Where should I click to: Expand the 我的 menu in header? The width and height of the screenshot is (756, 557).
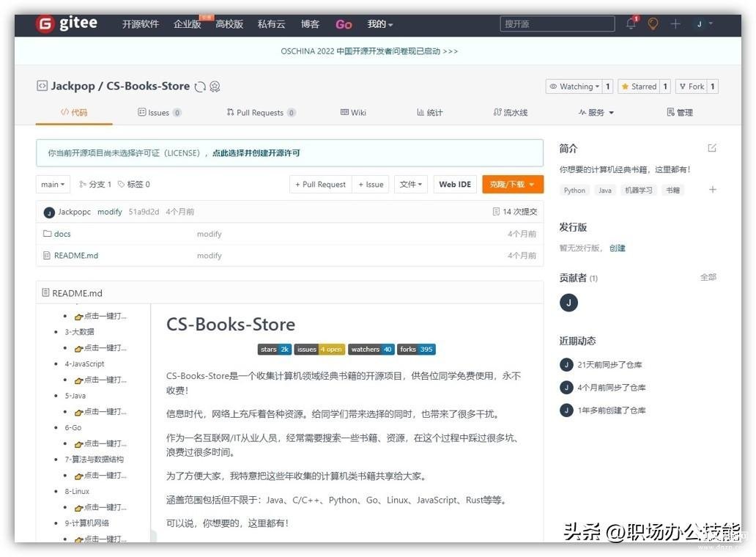[x=380, y=24]
